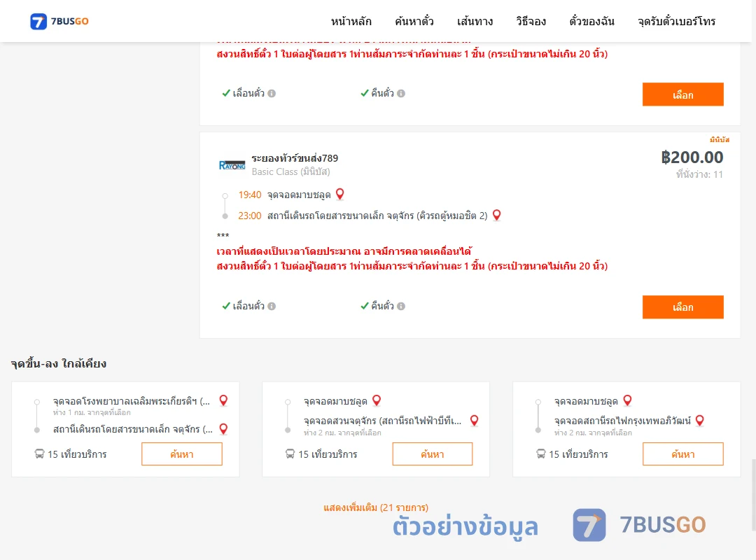
Task: Click bus icon in สถานีรถไฟกรุงเทพอภิวัฒน์ card
Action: coord(541,454)
